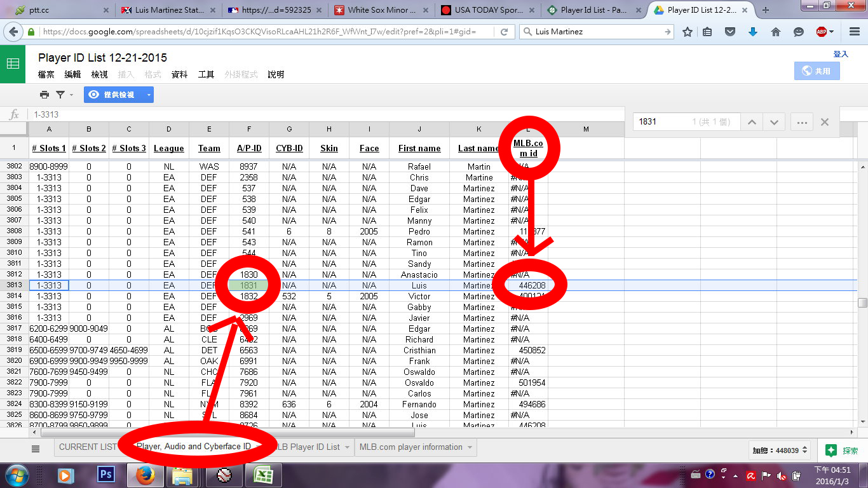
Task: Click the URL address bar
Action: click(x=267, y=32)
